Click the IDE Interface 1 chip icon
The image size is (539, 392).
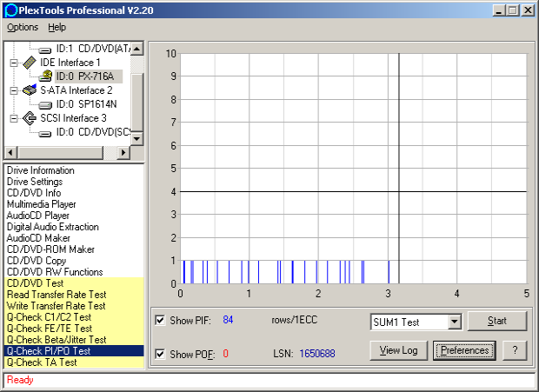point(30,63)
